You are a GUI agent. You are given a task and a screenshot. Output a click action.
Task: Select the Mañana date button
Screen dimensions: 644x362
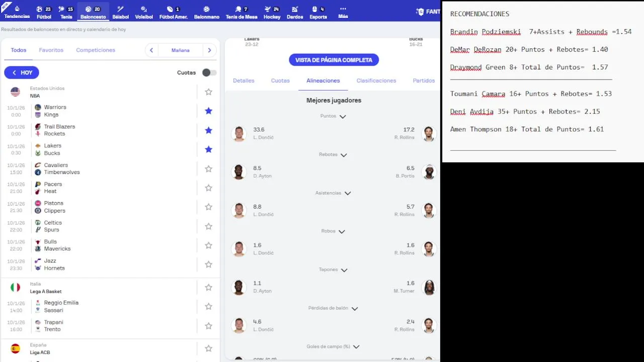(181, 50)
